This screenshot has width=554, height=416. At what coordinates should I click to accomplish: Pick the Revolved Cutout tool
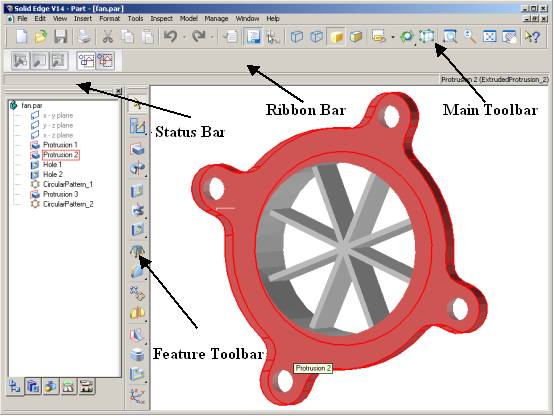pyautogui.click(x=137, y=210)
